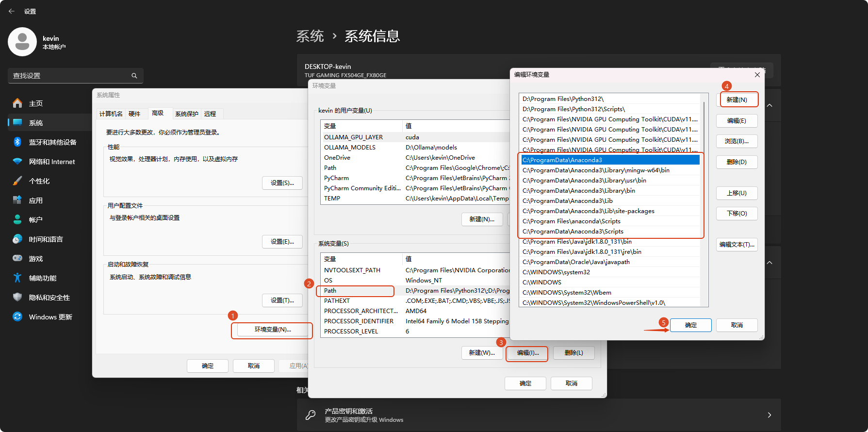Open Apps icon in sidebar
Screen dimensions: 868x432
click(x=17, y=200)
